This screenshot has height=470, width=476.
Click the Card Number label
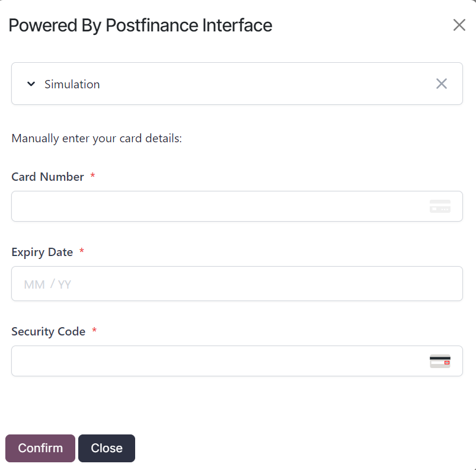[x=47, y=177]
